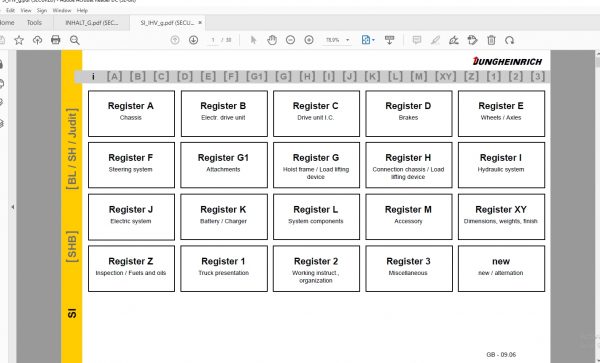Upload file using the cloud upload icon
The height and width of the screenshot is (363, 600).
[x=37, y=40]
